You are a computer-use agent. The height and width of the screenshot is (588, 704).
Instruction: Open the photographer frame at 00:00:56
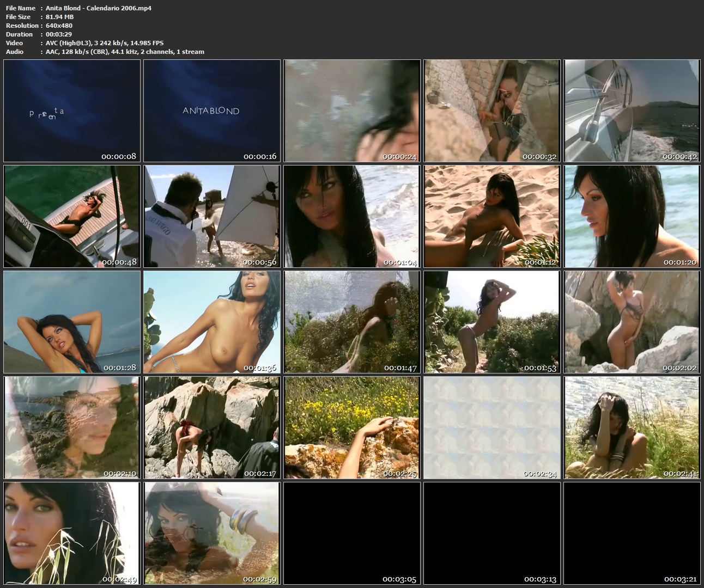pos(212,216)
